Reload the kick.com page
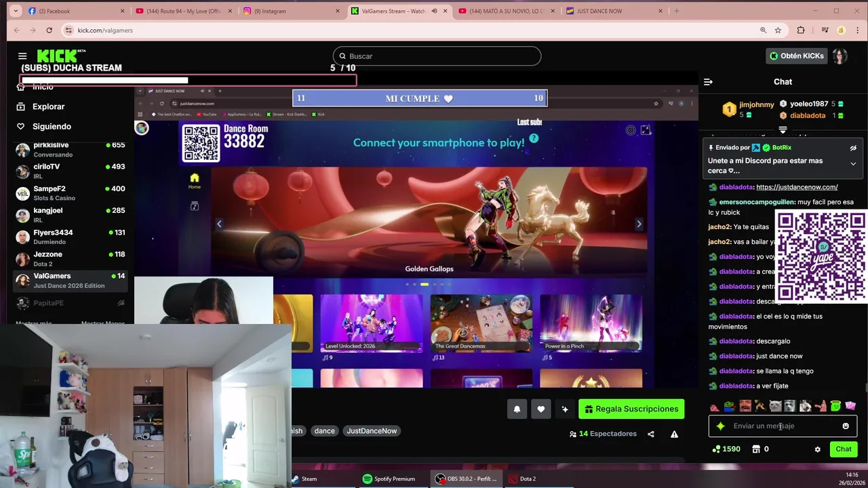The height and width of the screenshot is (488, 868). 49,30
